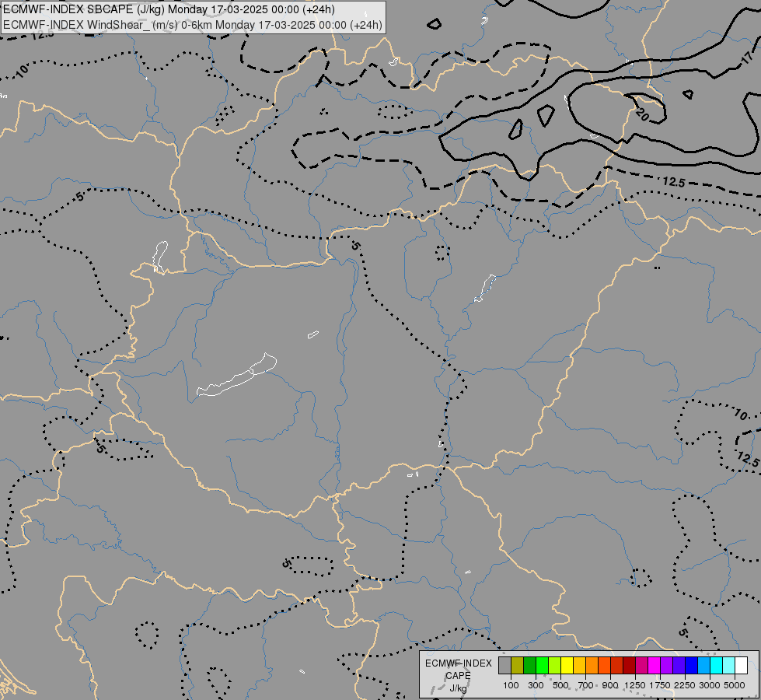Click the legend value 2250
This screenshot has width=761, height=700.
coord(685,685)
